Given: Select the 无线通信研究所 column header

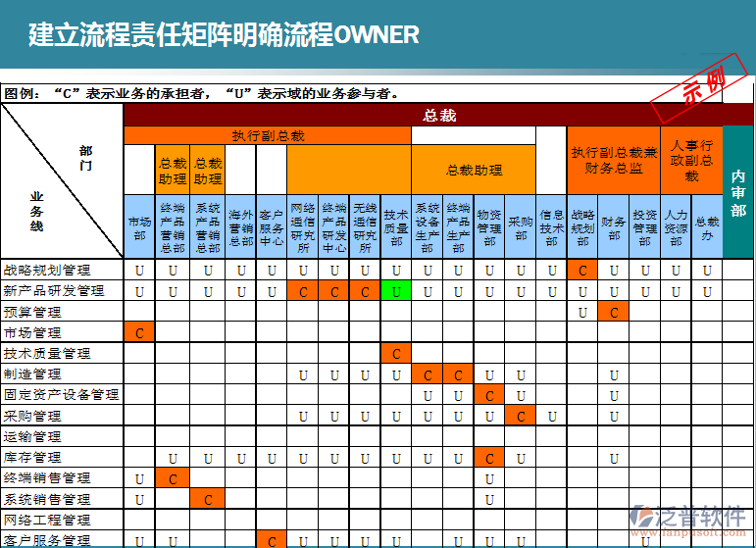Looking at the screenshot, I should click(365, 226).
